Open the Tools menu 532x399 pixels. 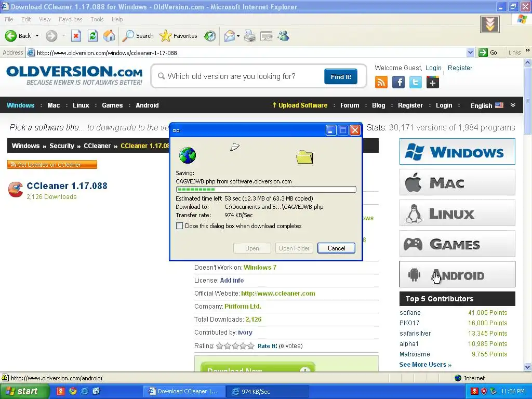tap(97, 19)
